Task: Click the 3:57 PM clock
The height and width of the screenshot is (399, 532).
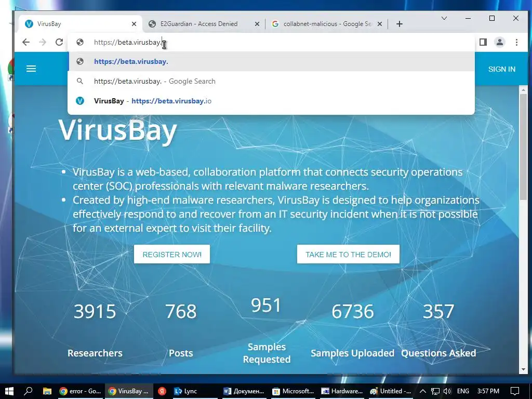Action: point(488,391)
